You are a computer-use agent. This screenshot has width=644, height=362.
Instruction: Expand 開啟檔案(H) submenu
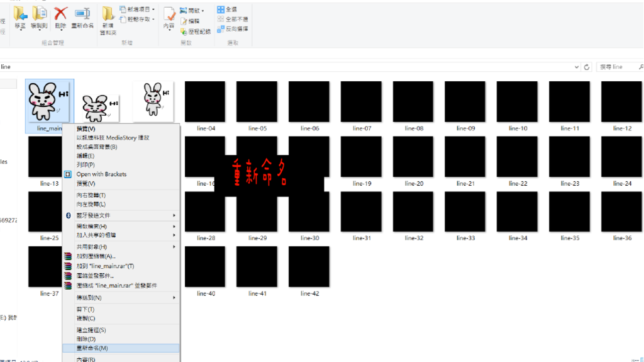tap(174, 227)
